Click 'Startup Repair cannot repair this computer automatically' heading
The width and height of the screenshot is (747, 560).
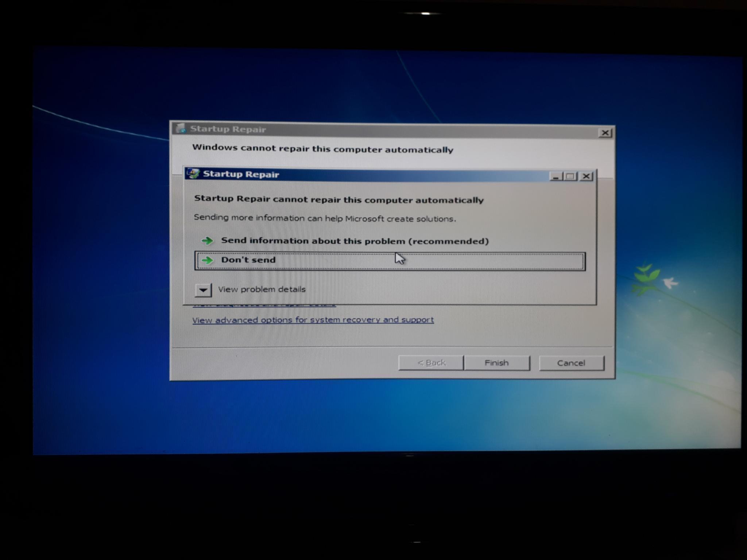click(339, 199)
